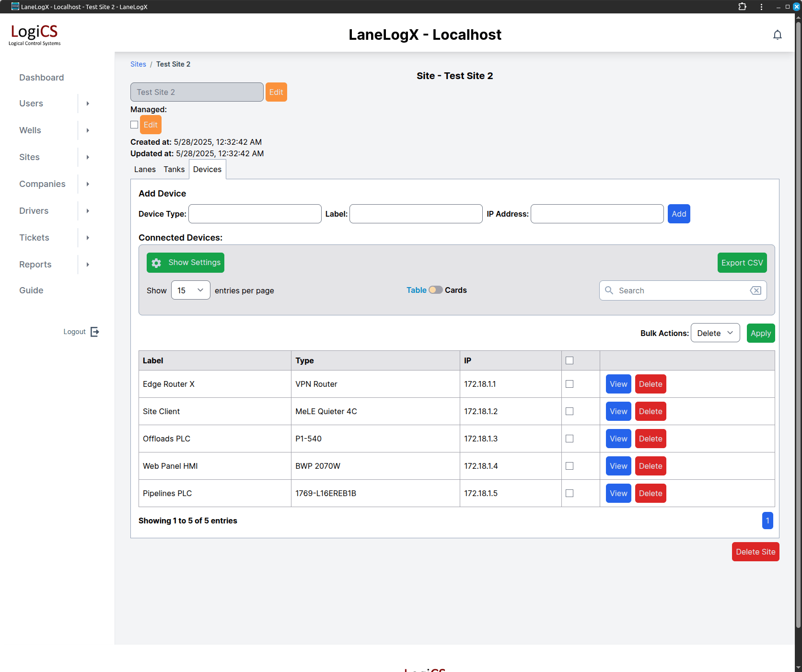This screenshot has width=802, height=672.
Task: Tick the select-all checkbox in table header
Action: click(x=569, y=360)
